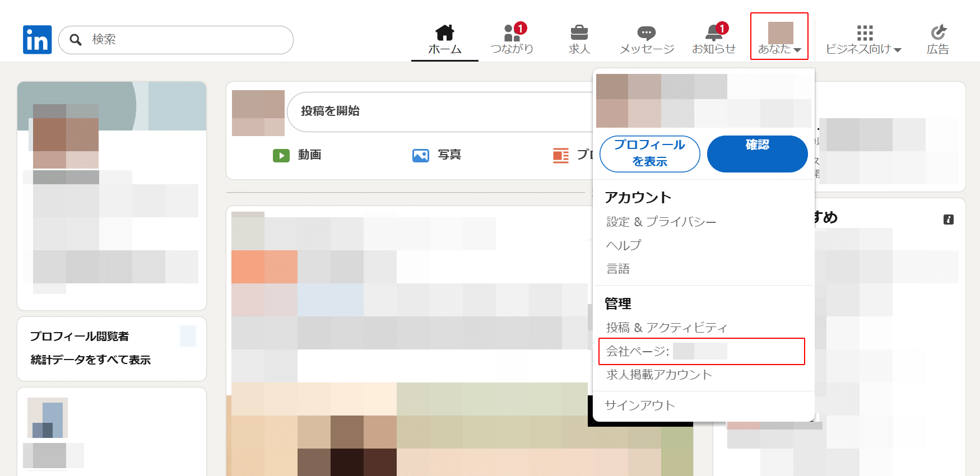This screenshot has width=980, height=476.
Task: Open the 求人 jobs briefcase icon
Action: click(x=579, y=33)
